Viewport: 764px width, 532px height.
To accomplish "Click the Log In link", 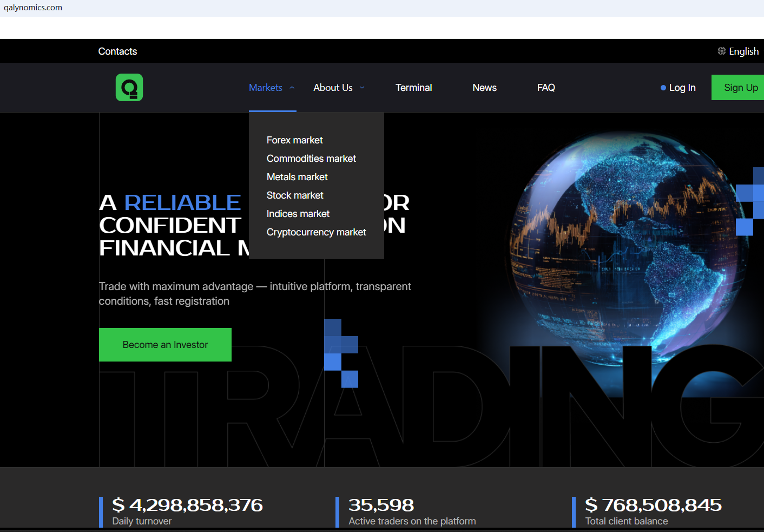I will click(x=682, y=88).
